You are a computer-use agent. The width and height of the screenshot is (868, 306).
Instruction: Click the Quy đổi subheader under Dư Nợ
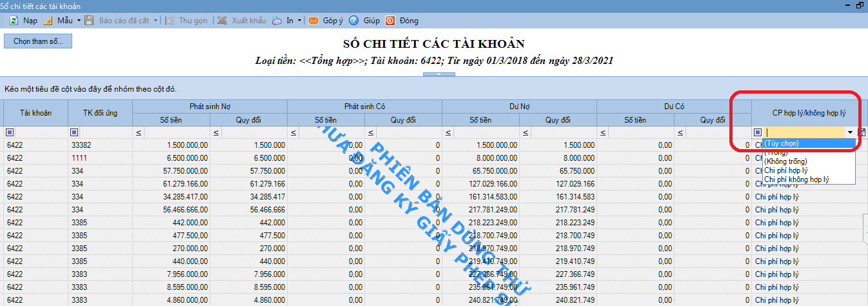point(558,119)
